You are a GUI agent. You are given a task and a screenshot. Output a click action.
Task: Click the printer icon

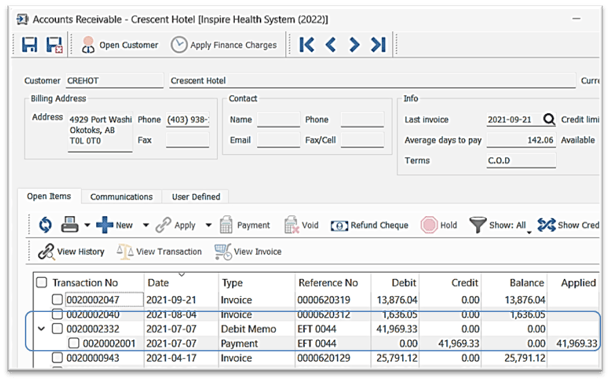(70, 225)
